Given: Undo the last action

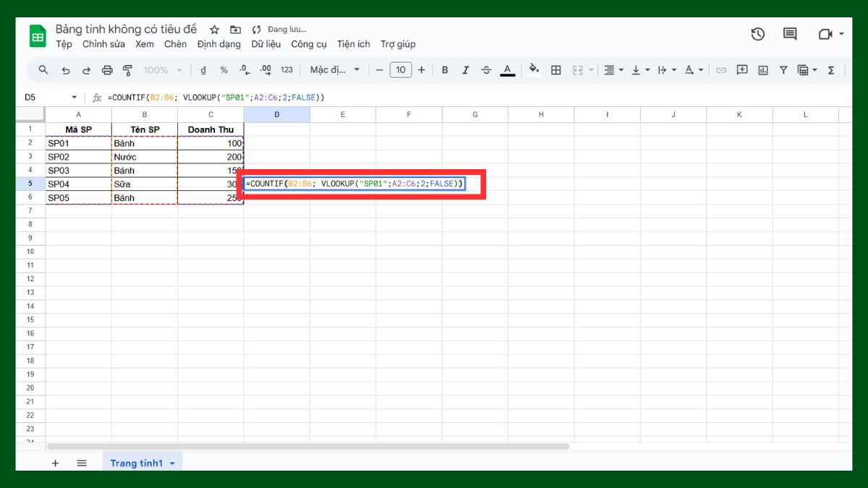Looking at the screenshot, I should pos(66,70).
